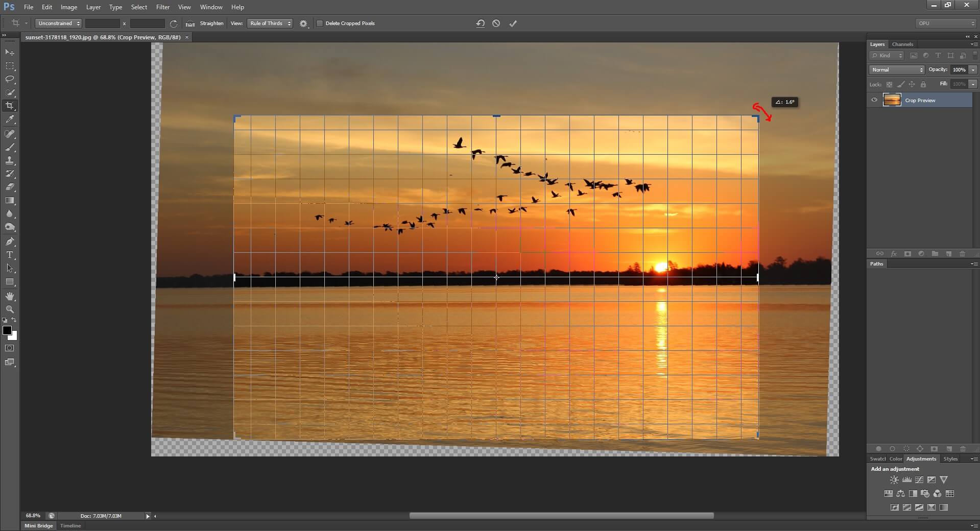The height and width of the screenshot is (531, 980).
Task: Reset the crop box rotation
Action: [480, 23]
